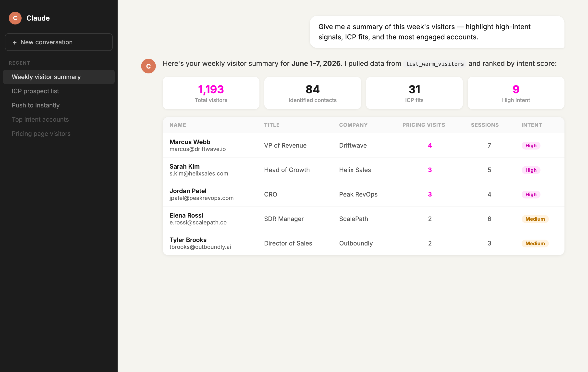The width and height of the screenshot is (588, 372).
Task: Select Jordan Patel name
Action: [x=188, y=191]
